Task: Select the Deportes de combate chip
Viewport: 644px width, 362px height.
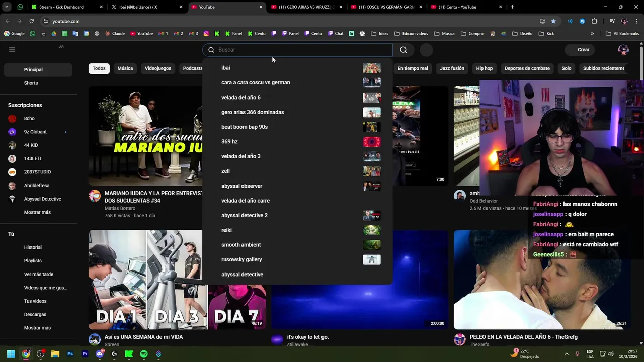Action: click(x=527, y=68)
